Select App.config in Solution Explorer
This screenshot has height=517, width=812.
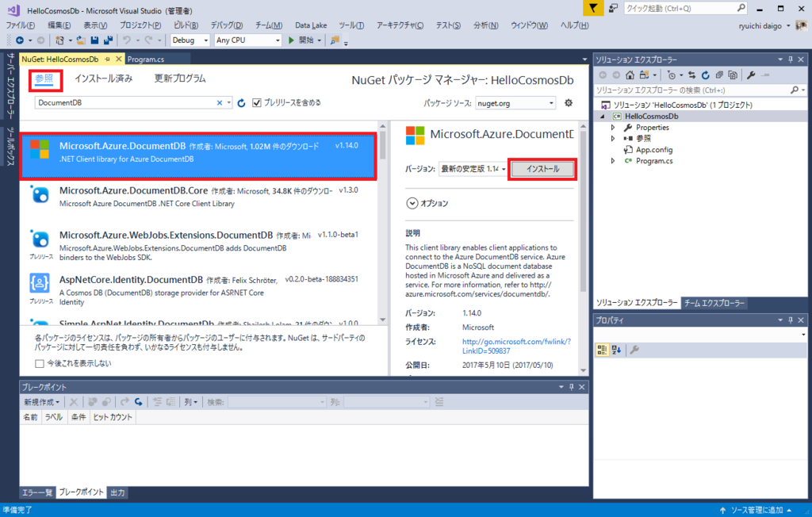point(654,150)
